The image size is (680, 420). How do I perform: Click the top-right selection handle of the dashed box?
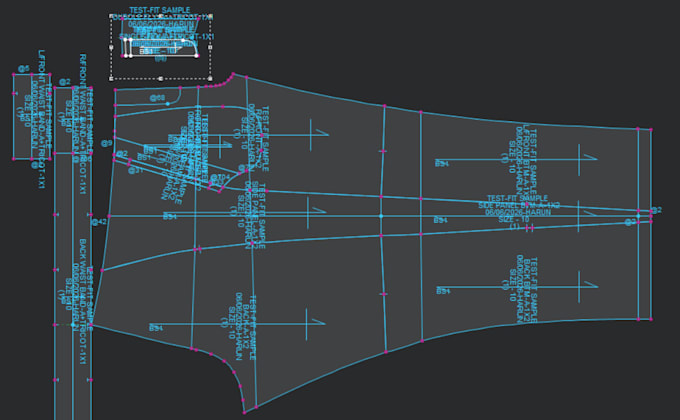[x=211, y=16]
